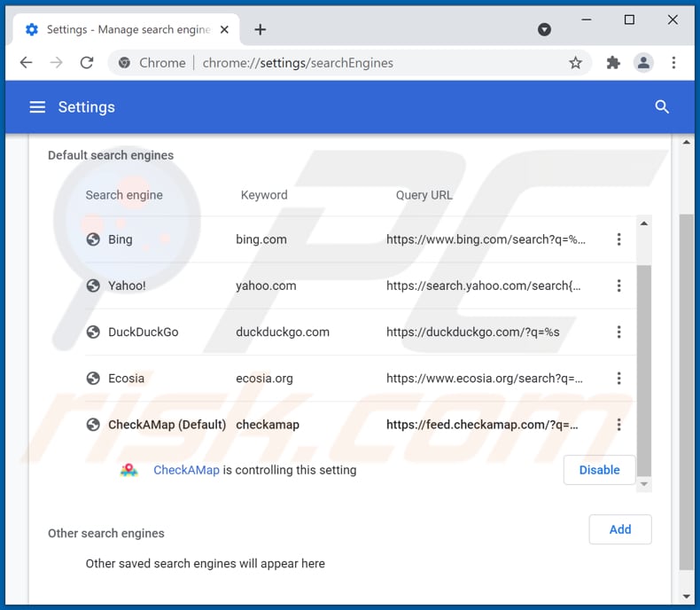Viewport: 700px width, 610px height.
Task: Click the ecosia.org query URL
Action: [x=485, y=379]
